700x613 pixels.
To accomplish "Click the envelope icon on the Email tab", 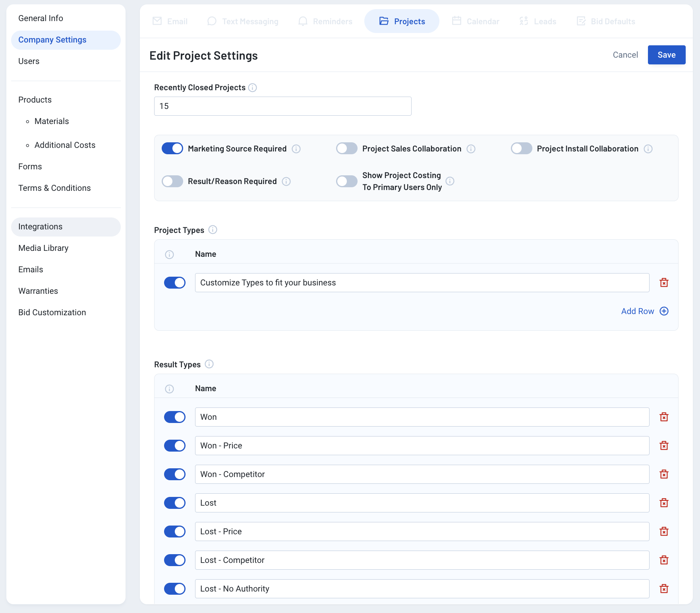I will tap(157, 21).
